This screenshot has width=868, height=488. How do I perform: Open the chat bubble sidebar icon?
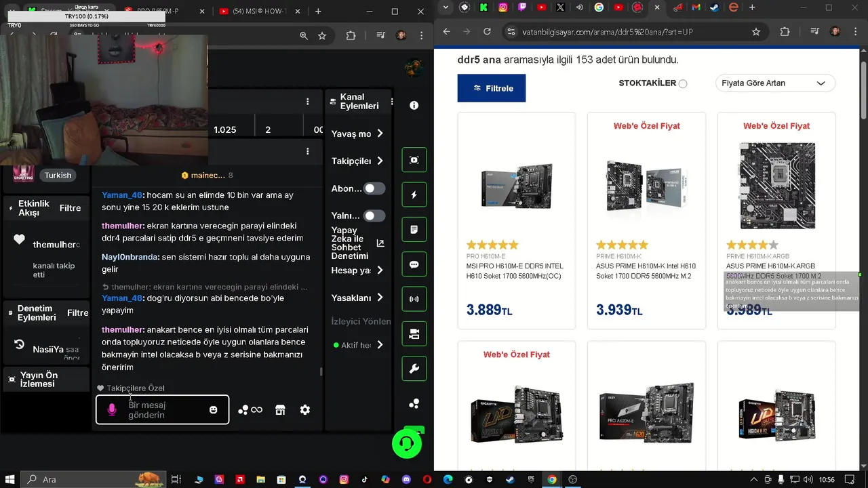[414, 264]
